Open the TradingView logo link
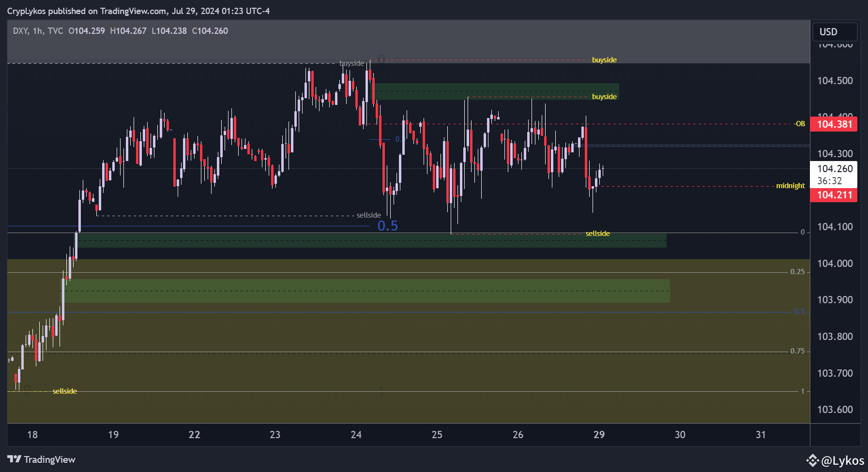The height and width of the screenshot is (472, 868). (42, 459)
